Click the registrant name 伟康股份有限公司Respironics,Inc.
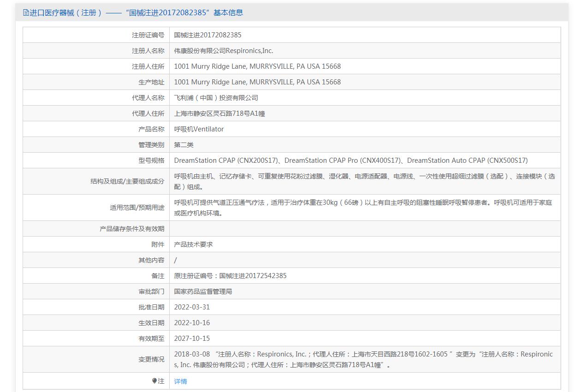581x392 pixels. point(223,51)
